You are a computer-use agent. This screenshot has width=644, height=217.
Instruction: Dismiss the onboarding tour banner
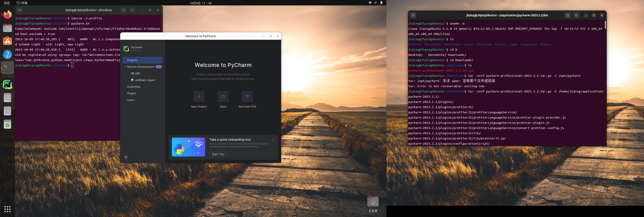coord(273,140)
